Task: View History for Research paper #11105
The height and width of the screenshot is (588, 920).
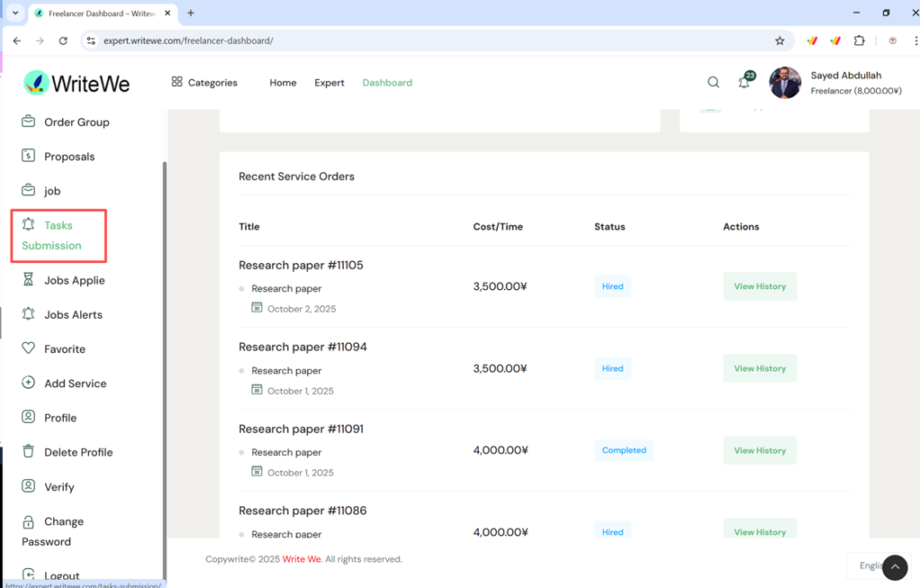Action: click(x=759, y=286)
